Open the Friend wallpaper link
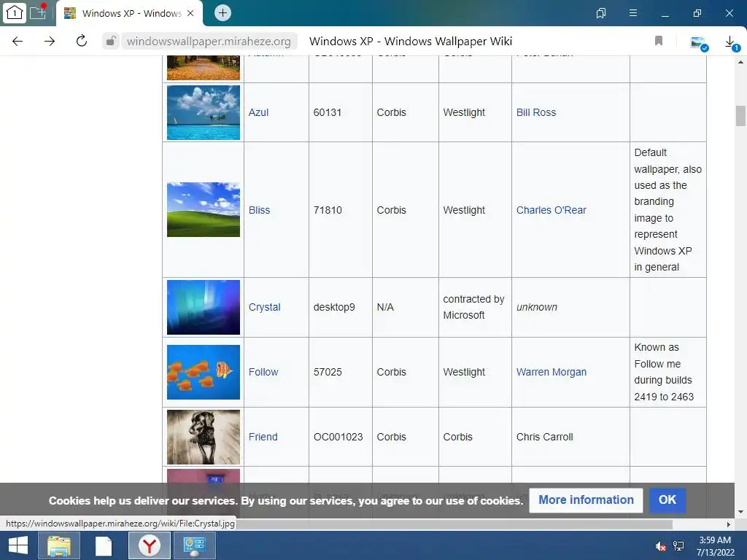This screenshot has width=747, height=560. click(x=263, y=437)
